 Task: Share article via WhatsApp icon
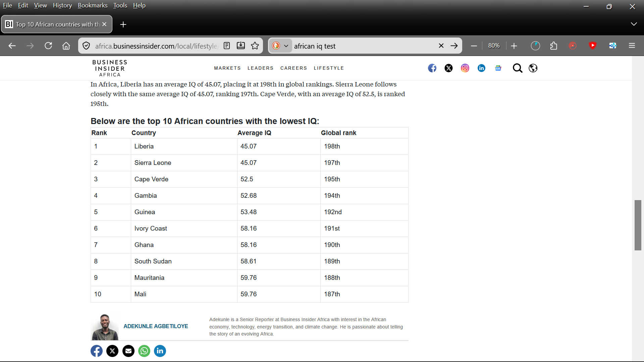click(144, 351)
